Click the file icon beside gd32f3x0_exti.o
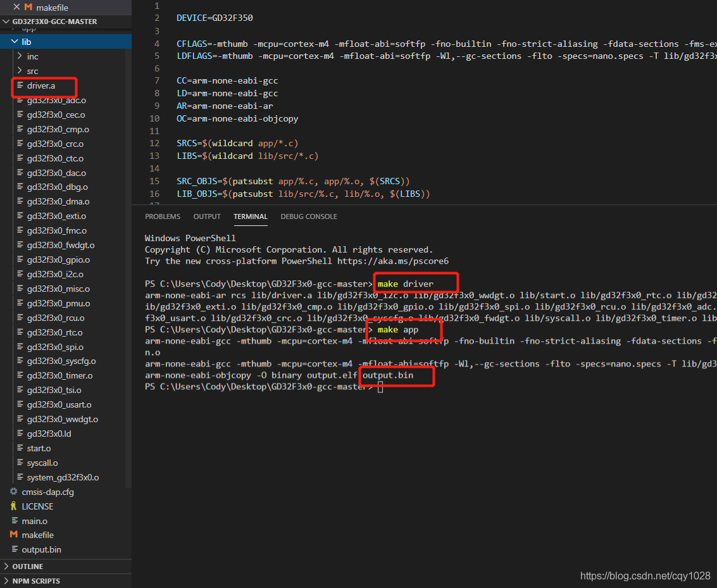The image size is (717, 588). pos(20,216)
